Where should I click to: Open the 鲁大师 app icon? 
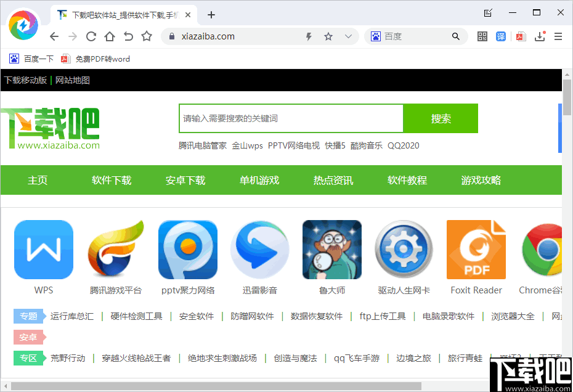click(x=332, y=250)
